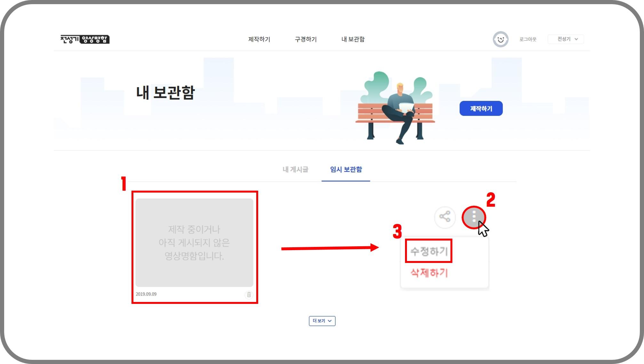Image resolution: width=644 pixels, height=364 pixels.
Task: Expand the 전성기 dropdown in header
Action: tap(566, 39)
